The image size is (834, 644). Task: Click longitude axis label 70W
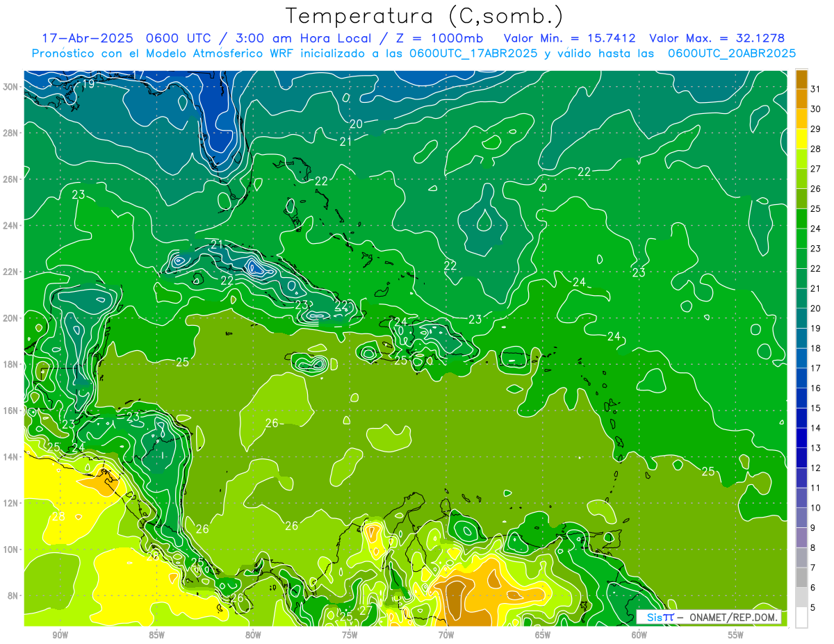(446, 635)
